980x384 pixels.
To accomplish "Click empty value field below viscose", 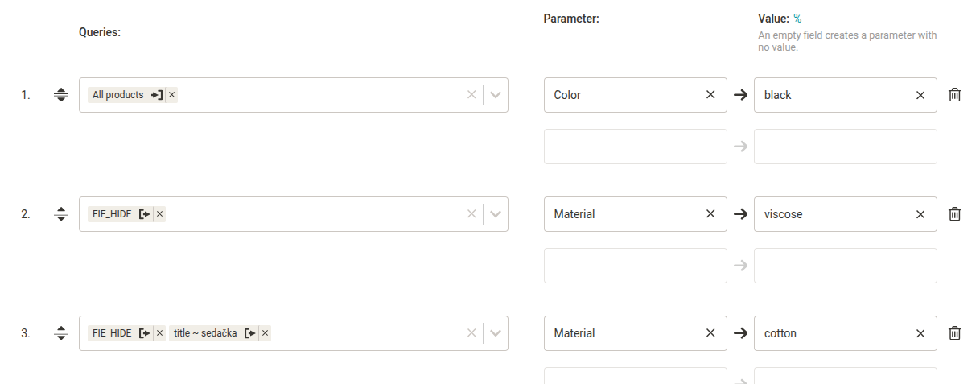I will click(845, 266).
